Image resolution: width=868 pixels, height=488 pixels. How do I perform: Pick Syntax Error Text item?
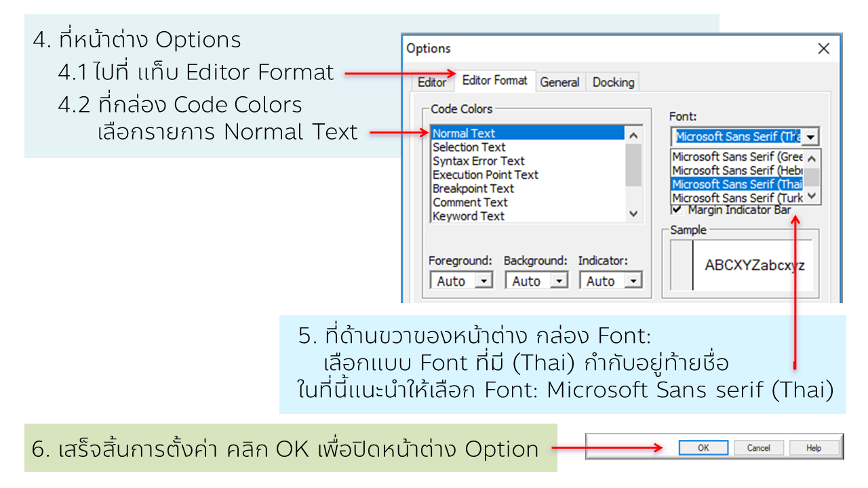[527, 161]
